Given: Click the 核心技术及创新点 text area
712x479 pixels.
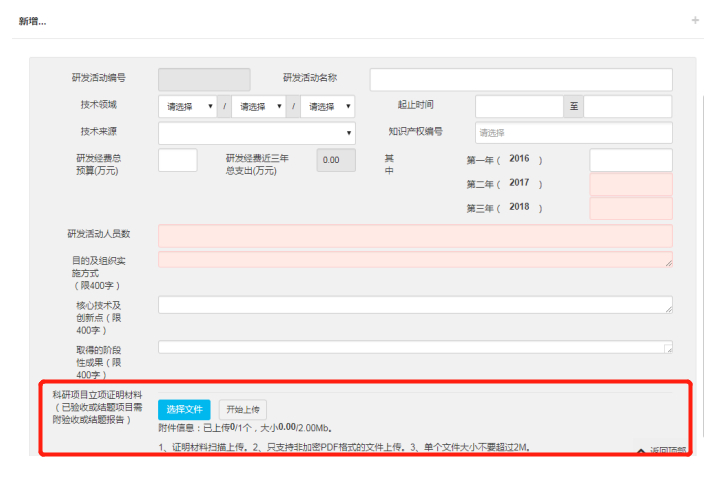Looking at the screenshot, I should click(x=414, y=305).
